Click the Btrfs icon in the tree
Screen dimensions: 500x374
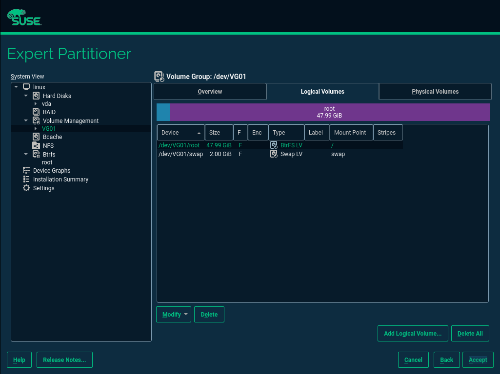coord(36,154)
